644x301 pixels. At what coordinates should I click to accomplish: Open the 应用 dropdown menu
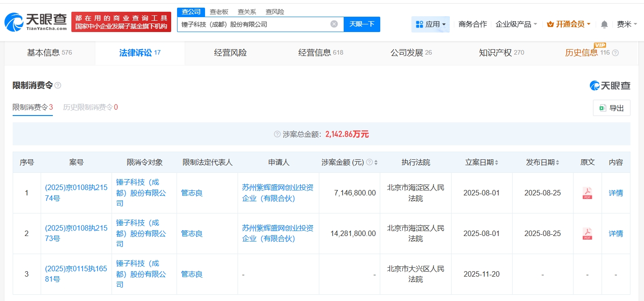(430, 24)
